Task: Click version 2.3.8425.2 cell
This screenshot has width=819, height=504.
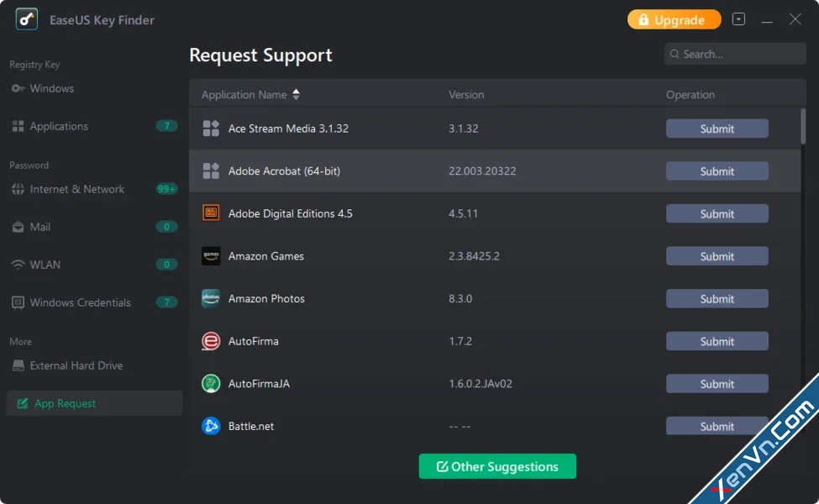Action: [x=474, y=256]
